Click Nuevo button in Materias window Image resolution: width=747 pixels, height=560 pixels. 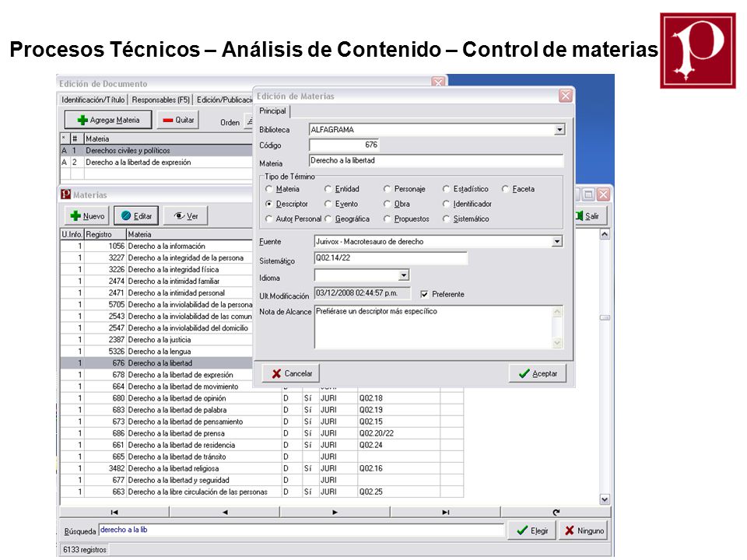click(87, 215)
